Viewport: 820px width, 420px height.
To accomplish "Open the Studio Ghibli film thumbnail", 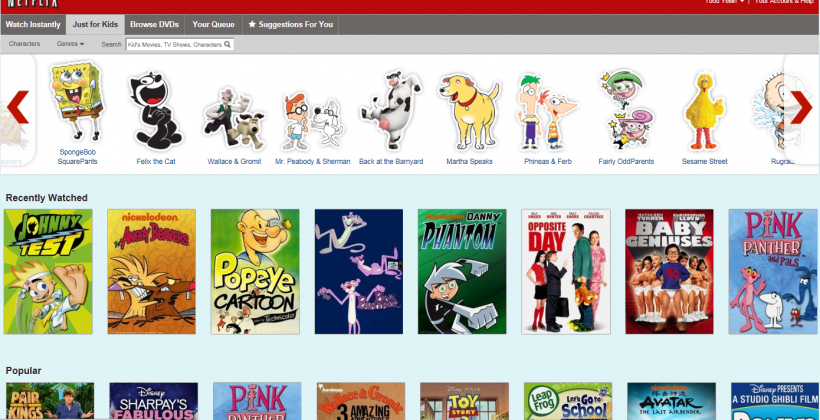I will tap(775, 401).
